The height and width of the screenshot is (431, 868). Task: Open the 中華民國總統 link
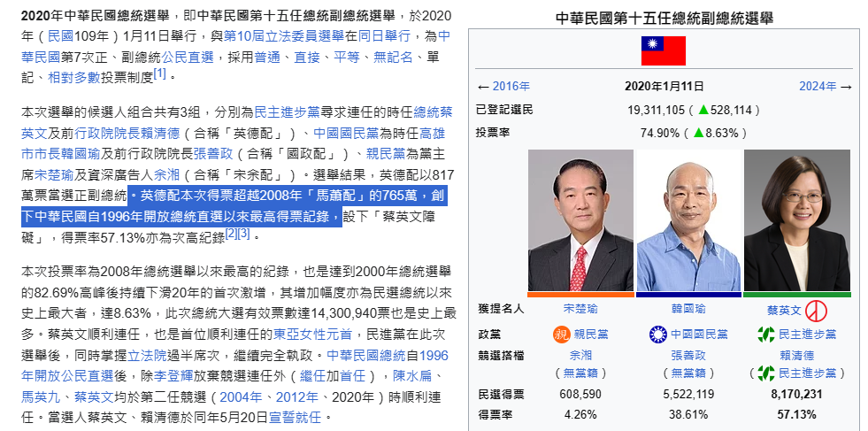tap(366, 355)
